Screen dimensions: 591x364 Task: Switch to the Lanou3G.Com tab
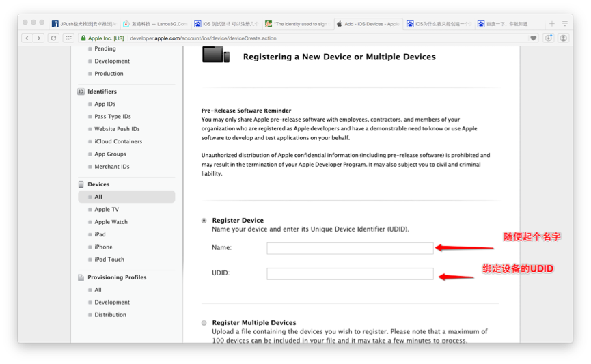coord(155,24)
